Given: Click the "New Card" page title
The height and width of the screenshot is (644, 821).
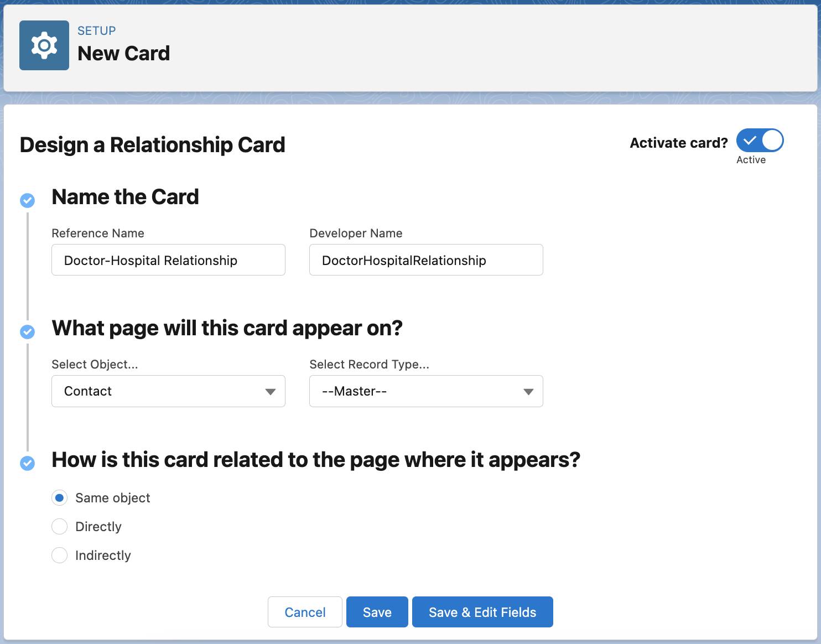Looking at the screenshot, I should click(123, 53).
